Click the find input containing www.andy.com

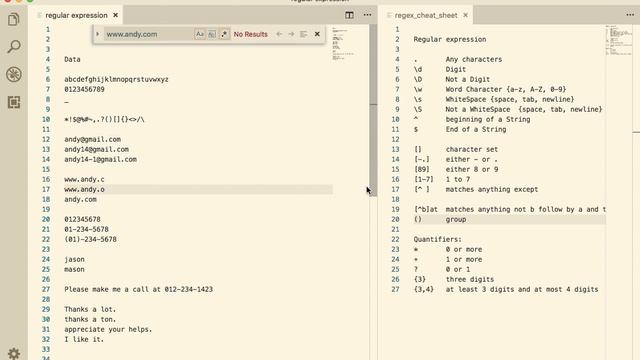(149, 34)
